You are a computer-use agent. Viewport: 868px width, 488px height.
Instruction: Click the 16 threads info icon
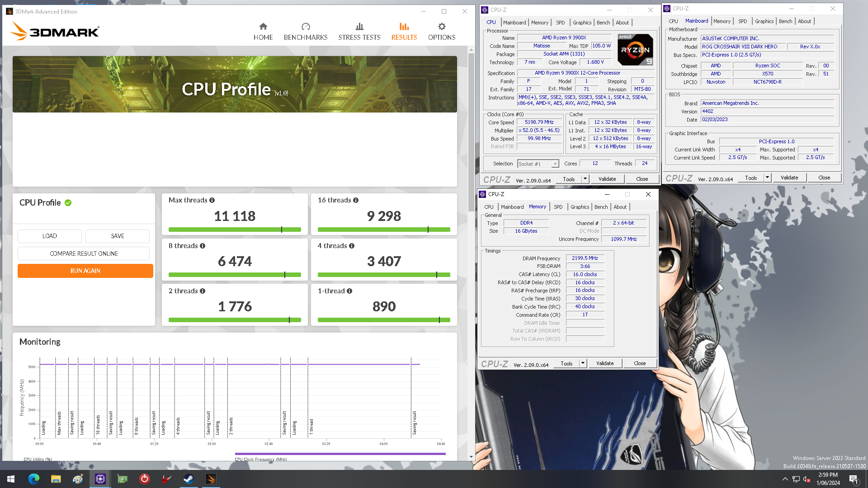point(356,200)
